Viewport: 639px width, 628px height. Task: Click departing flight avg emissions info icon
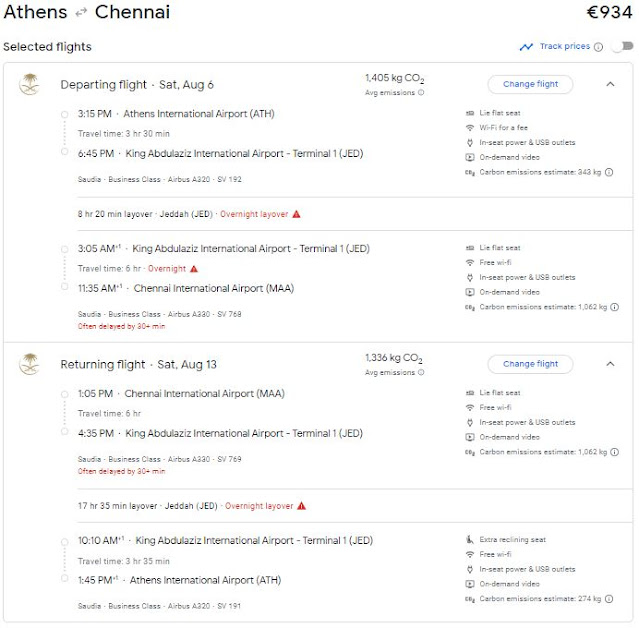(x=421, y=93)
